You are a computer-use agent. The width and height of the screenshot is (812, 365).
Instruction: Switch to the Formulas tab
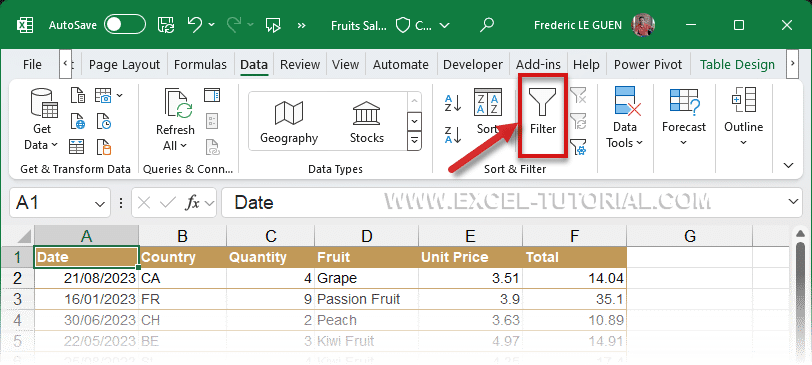tap(200, 65)
